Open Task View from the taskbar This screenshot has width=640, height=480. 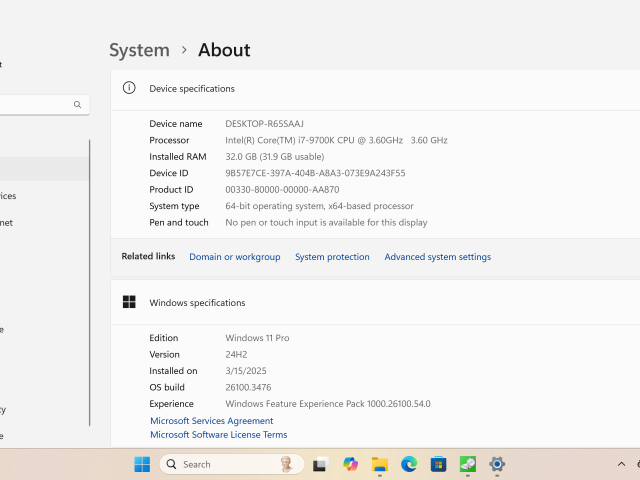(321, 464)
